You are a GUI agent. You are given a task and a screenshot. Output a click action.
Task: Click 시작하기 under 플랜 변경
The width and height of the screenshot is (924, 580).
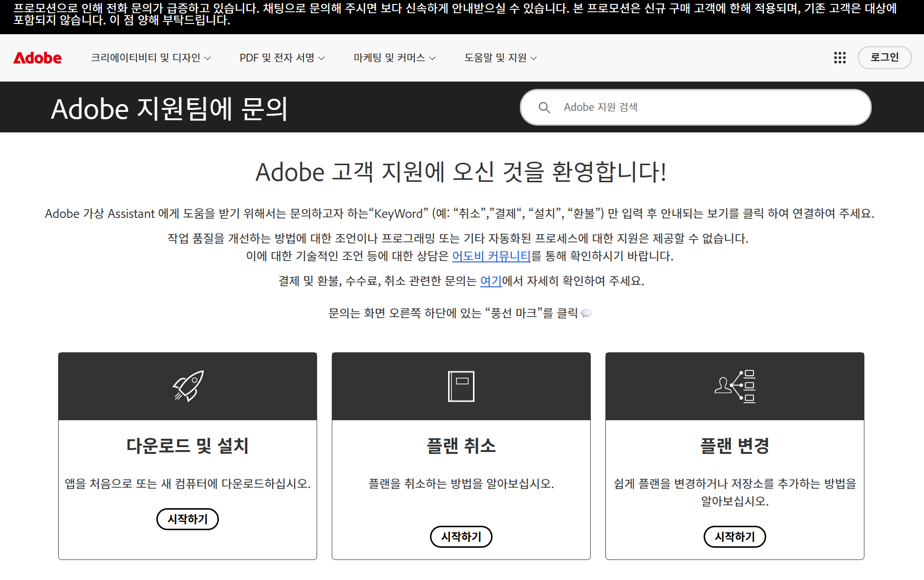[735, 537]
